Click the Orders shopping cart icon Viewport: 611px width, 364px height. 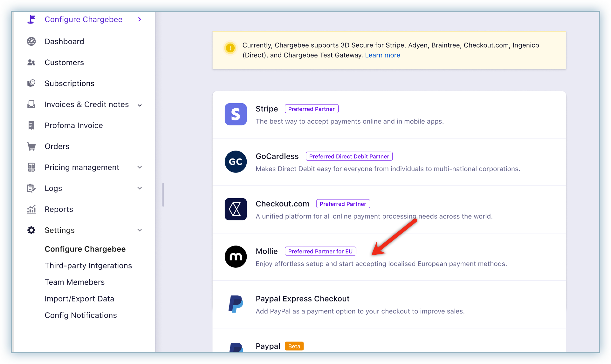point(31,146)
